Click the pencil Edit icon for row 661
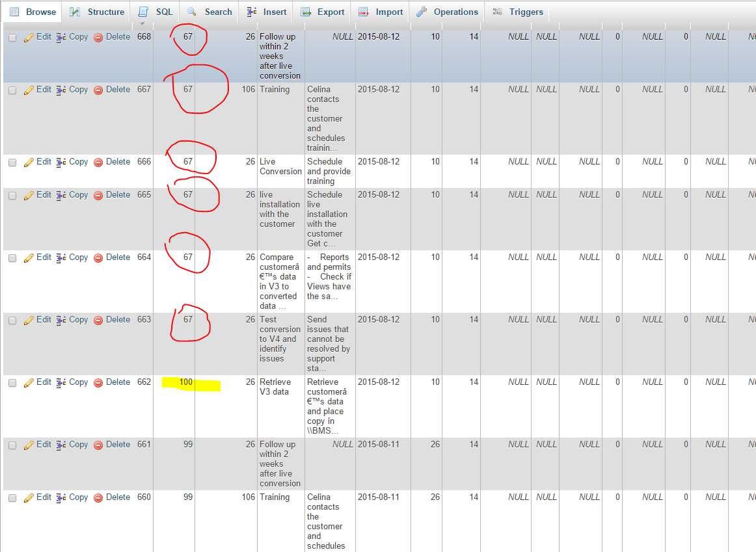Viewport: 756px width, 552px height. pyautogui.click(x=29, y=445)
